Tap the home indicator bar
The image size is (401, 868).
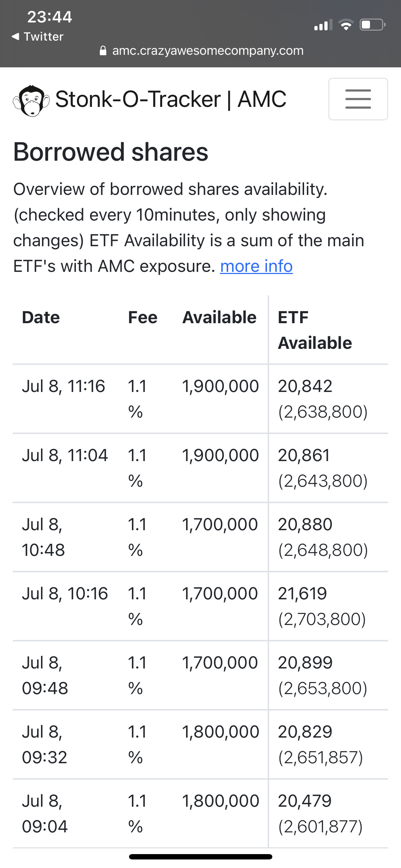pyautogui.click(x=200, y=857)
